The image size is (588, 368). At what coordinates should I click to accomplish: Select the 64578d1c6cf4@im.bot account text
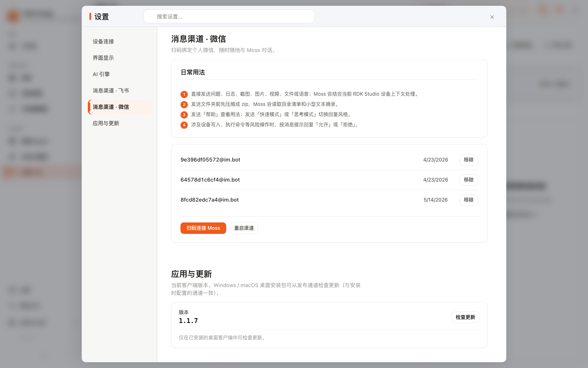pos(210,180)
